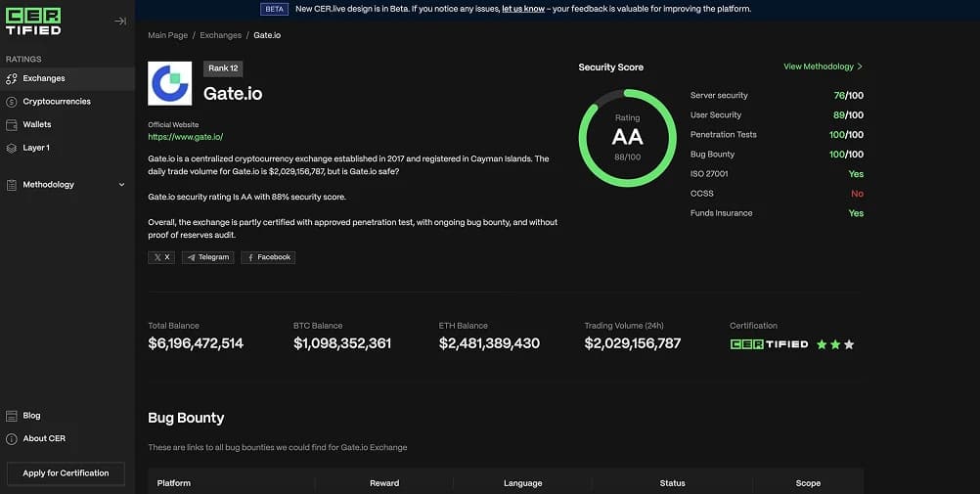Open the Blog page
980x494 pixels.
(x=32, y=415)
